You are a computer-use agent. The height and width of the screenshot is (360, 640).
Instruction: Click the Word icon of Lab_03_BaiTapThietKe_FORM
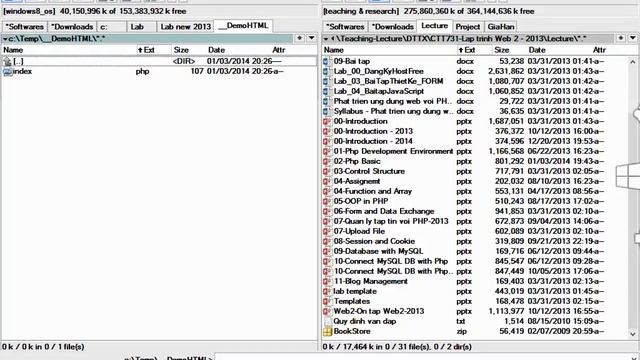point(326,81)
